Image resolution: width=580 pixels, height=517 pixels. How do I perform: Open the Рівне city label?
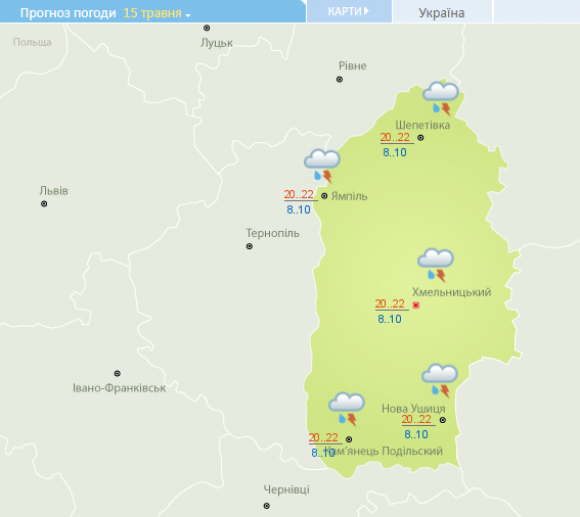[353, 66]
